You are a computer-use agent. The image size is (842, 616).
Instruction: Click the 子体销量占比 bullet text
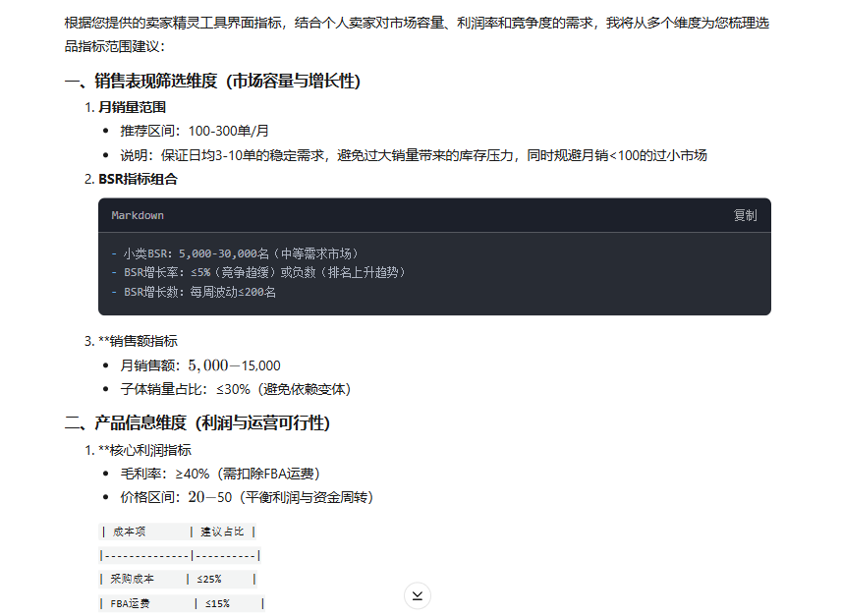(235, 389)
